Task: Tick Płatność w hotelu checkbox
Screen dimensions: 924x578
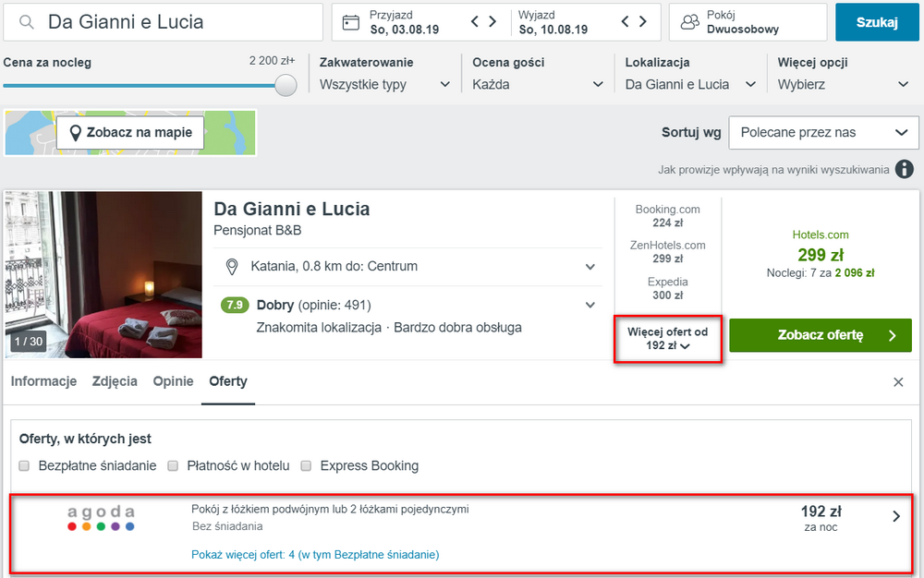Action: coord(173,466)
